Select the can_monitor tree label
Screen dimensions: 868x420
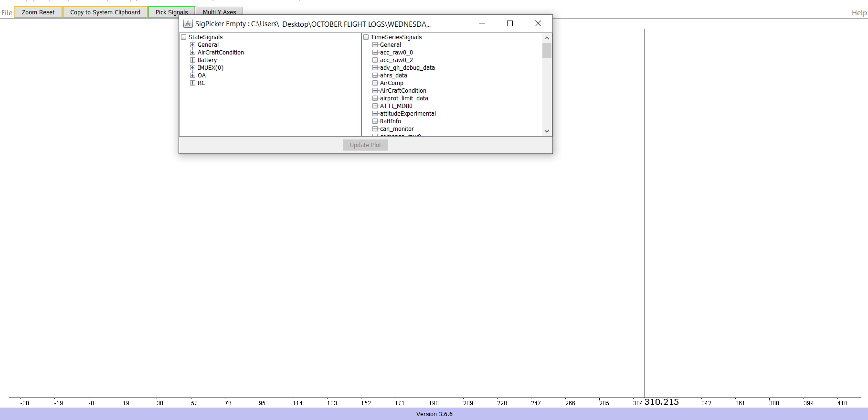(397, 129)
